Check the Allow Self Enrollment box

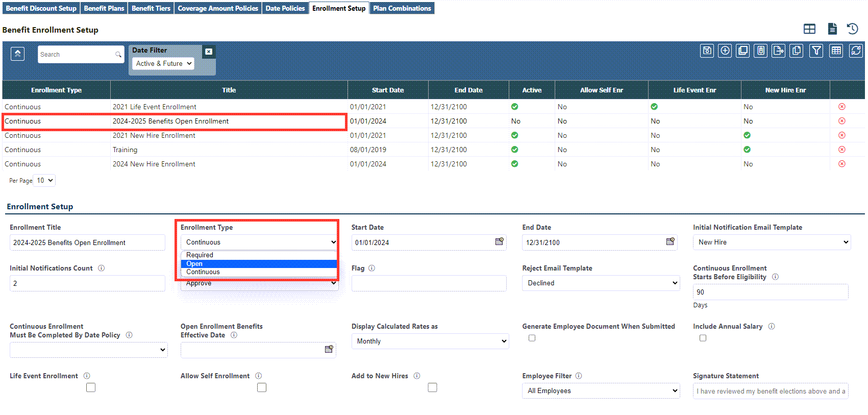[262, 387]
